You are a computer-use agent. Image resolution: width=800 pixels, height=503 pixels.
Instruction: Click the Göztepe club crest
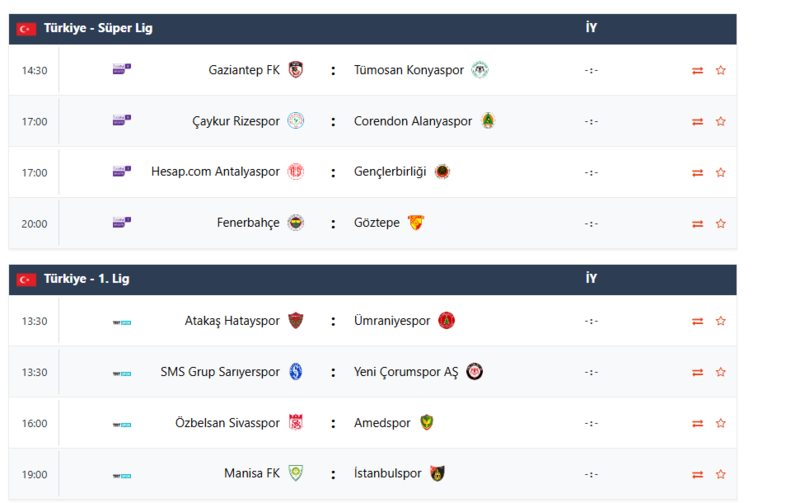(416, 223)
